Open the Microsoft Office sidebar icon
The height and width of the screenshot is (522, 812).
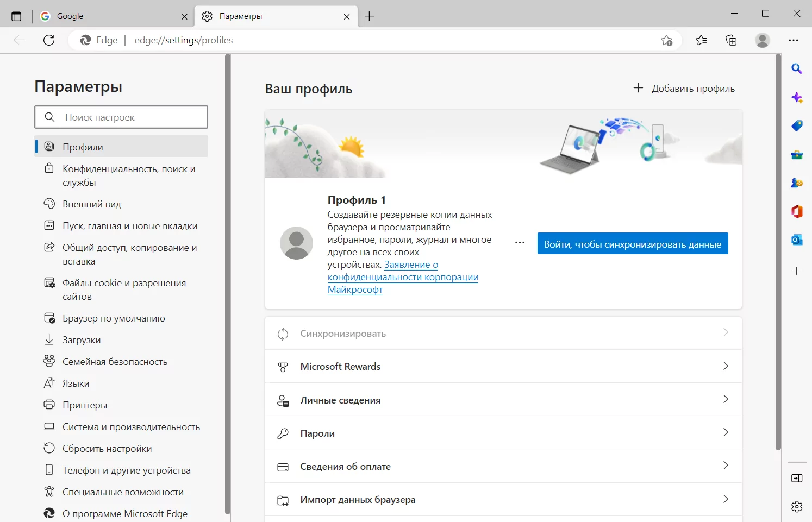point(797,211)
